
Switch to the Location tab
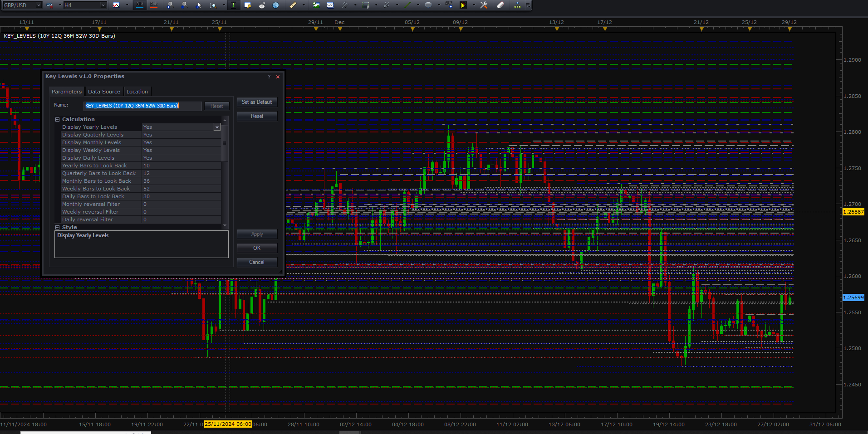point(137,92)
